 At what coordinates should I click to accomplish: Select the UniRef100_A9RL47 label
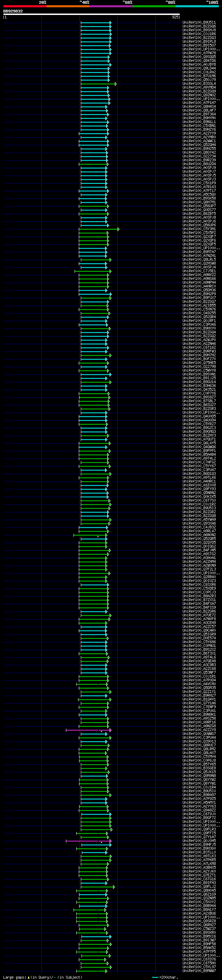[x=199, y=531]
